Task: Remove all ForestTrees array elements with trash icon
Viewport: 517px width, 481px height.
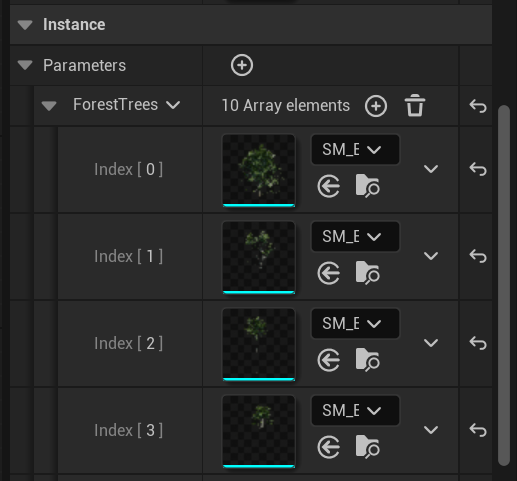Action: [x=415, y=106]
